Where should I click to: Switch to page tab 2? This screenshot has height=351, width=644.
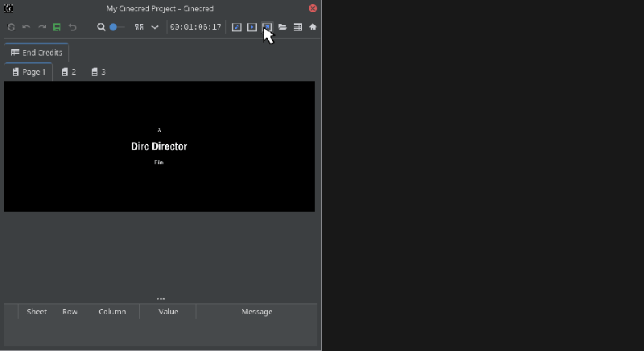tap(68, 72)
